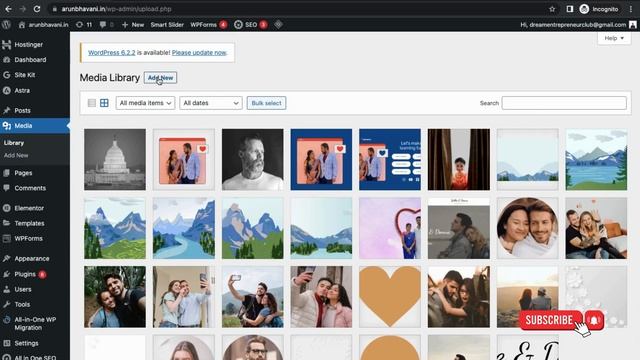The height and width of the screenshot is (360, 640).
Task: Open the couple on orange sofa thumbnail
Action: [x=596, y=228]
